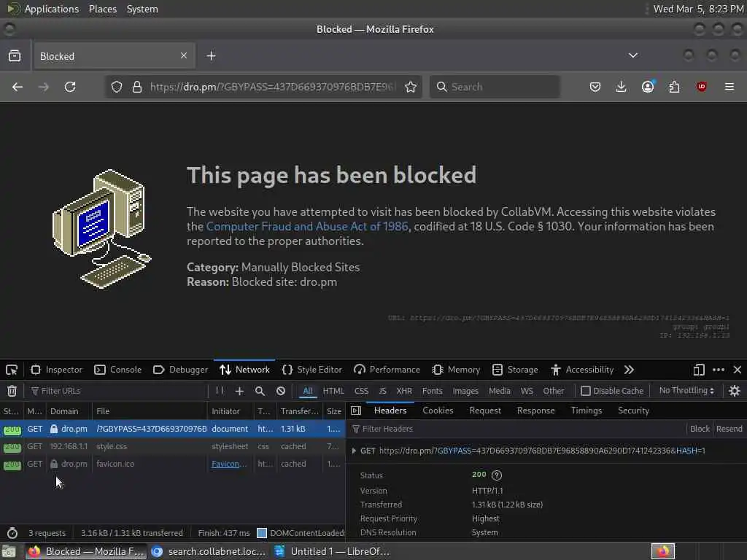Viewport: 747px width, 560px height.
Task: Show the Timings details tab
Action: [x=587, y=411]
